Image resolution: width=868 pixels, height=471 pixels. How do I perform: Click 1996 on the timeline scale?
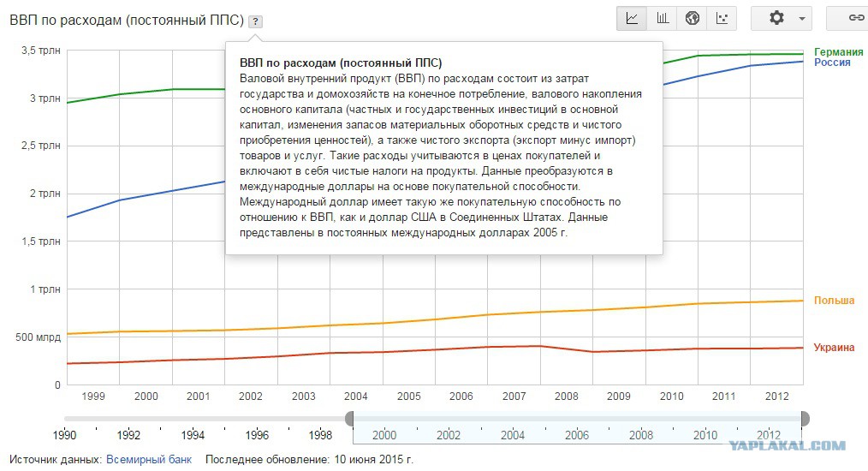(256, 435)
